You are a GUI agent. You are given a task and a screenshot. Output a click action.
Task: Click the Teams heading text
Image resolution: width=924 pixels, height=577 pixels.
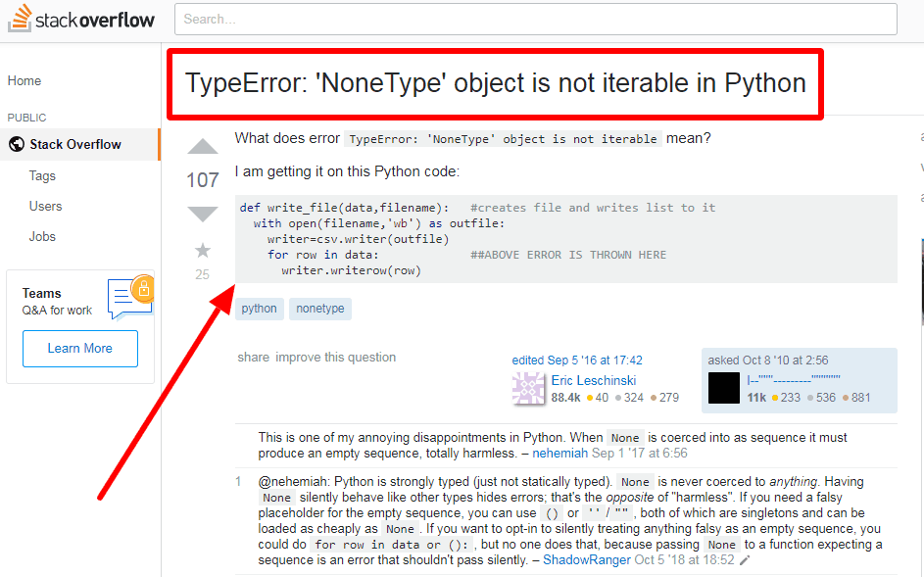[42, 293]
